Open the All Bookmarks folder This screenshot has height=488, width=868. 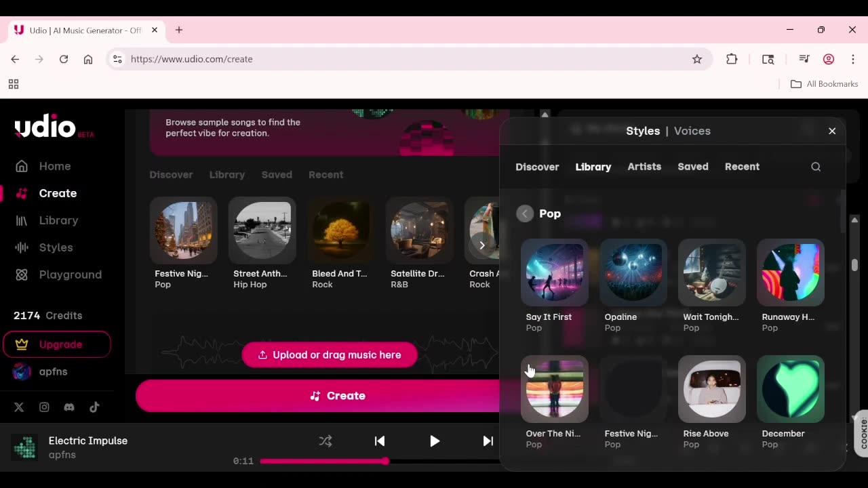(825, 84)
